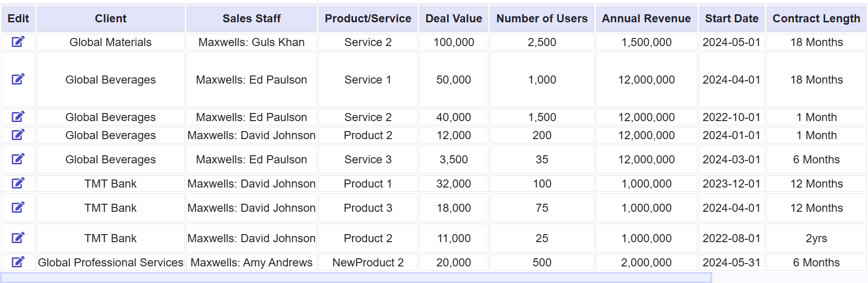
Task: Sort by Start Date header
Action: [731, 19]
